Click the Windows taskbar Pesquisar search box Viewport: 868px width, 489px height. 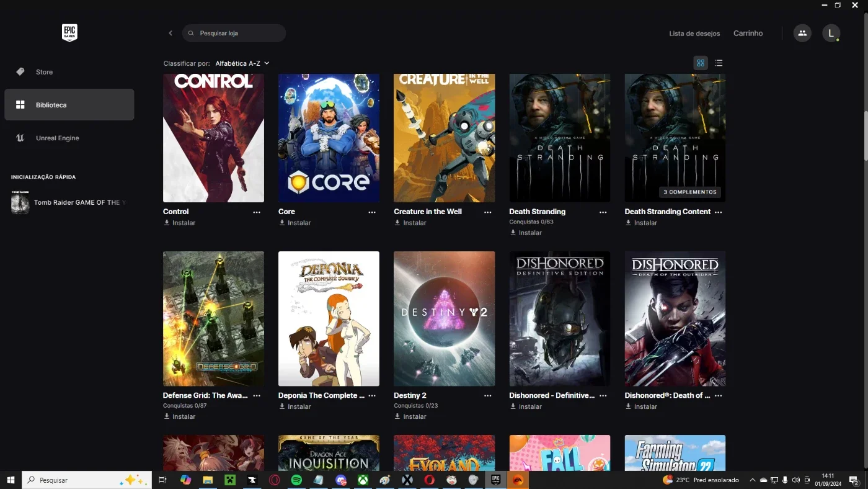coord(87,480)
